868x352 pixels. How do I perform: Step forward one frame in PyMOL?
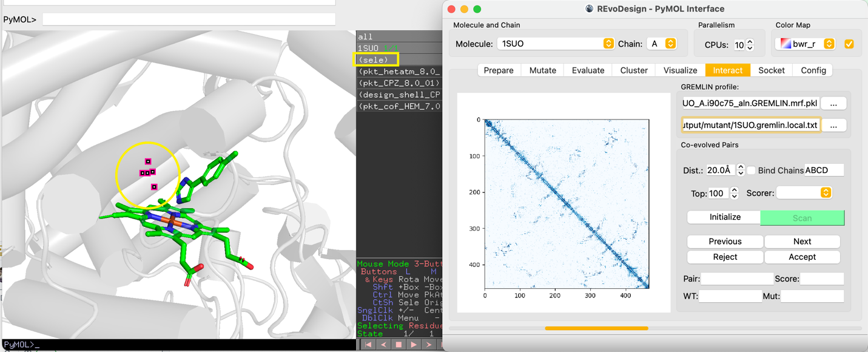(x=429, y=345)
